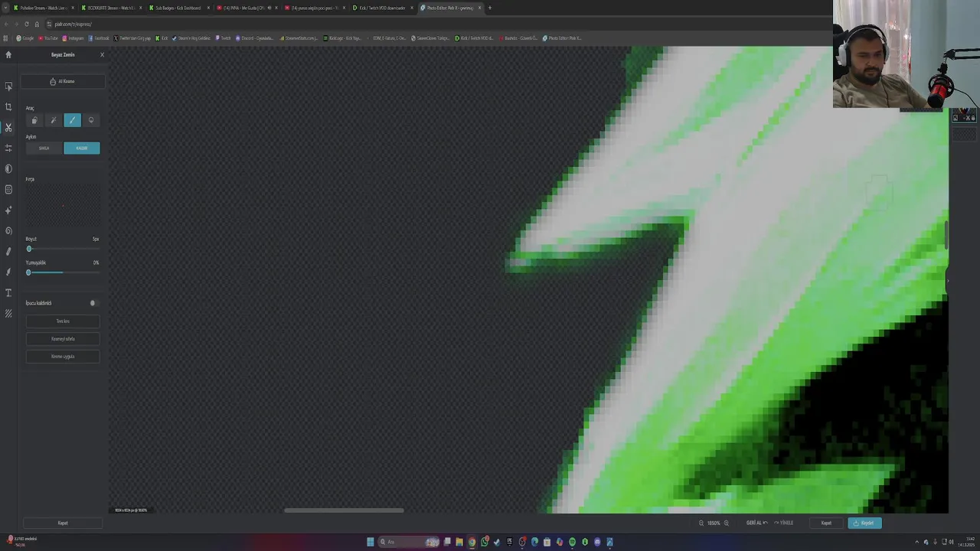Select the Arrange/move tool in sidebar
Image resolution: width=980 pixels, height=551 pixels.
click(x=8, y=86)
